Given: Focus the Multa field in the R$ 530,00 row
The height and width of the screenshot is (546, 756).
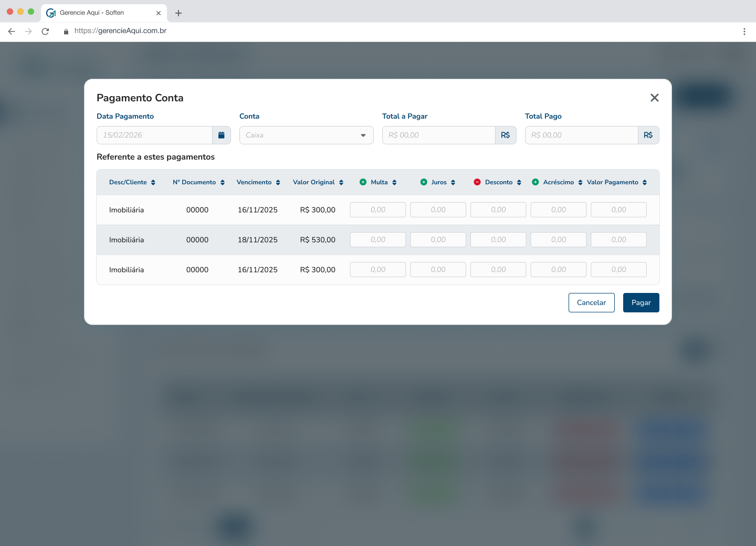Looking at the screenshot, I should 378,240.
